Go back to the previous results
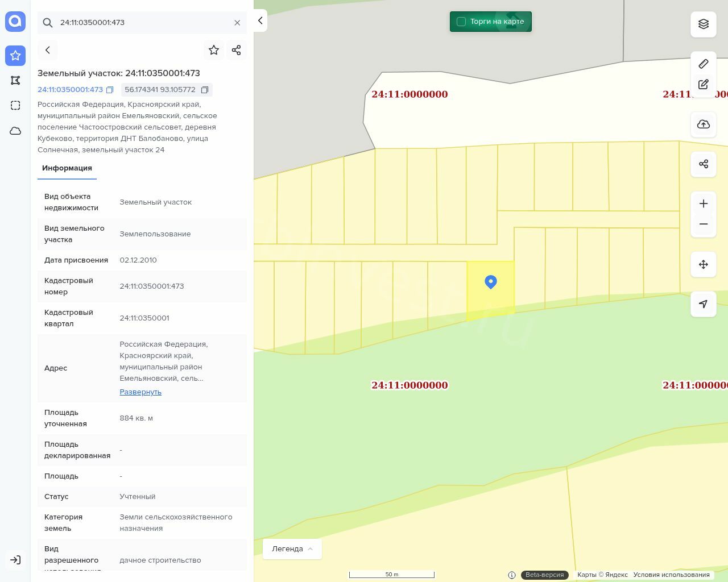 48,50
